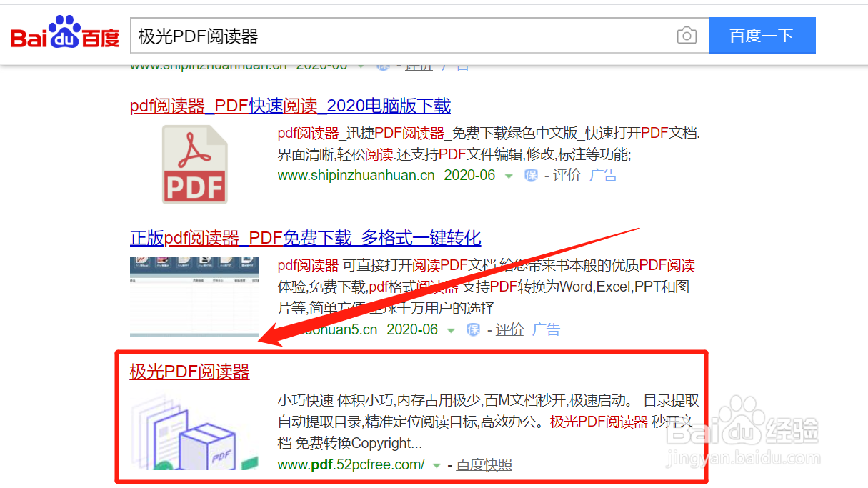
Task: Open camera image search icon
Action: point(687,36)
